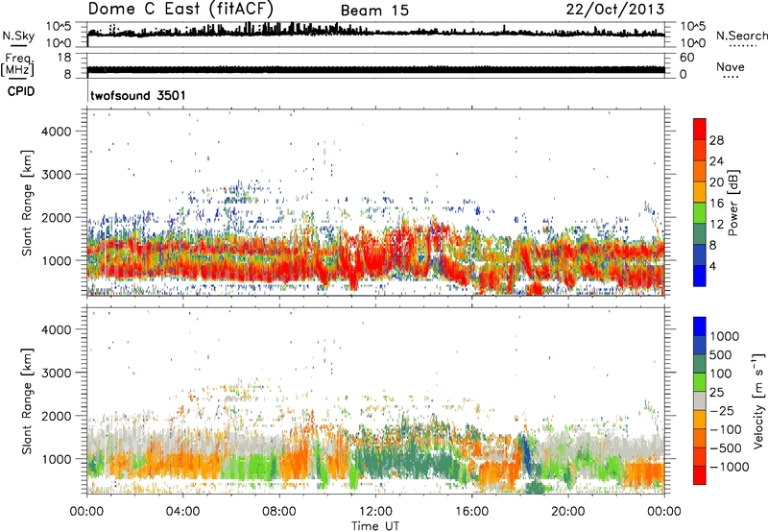Click the '16:00' time axis label
This screenshot has height=532, width=768.
pos(471,512)
